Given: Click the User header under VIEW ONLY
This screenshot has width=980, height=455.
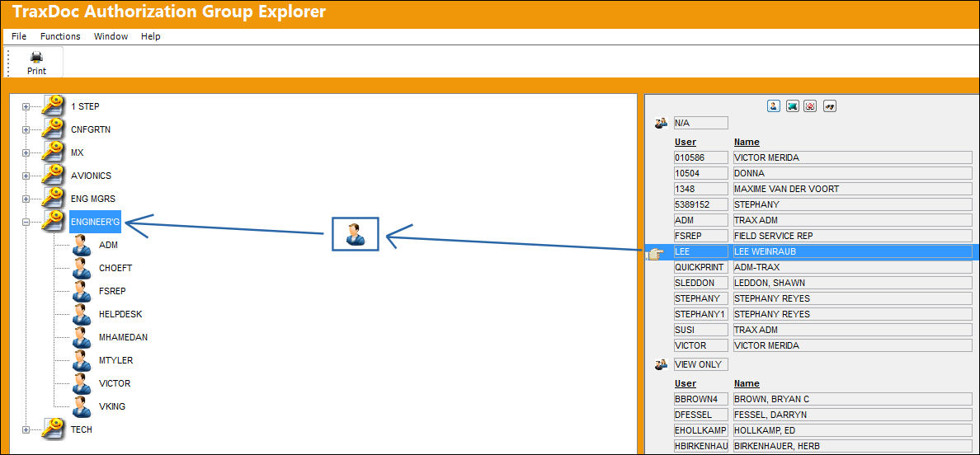Looking at the screenshot, I should coord(685,383).
